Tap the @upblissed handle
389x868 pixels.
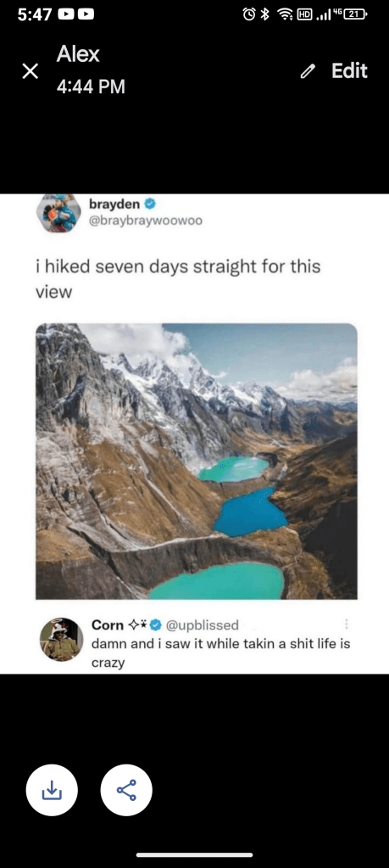point(202,625)
